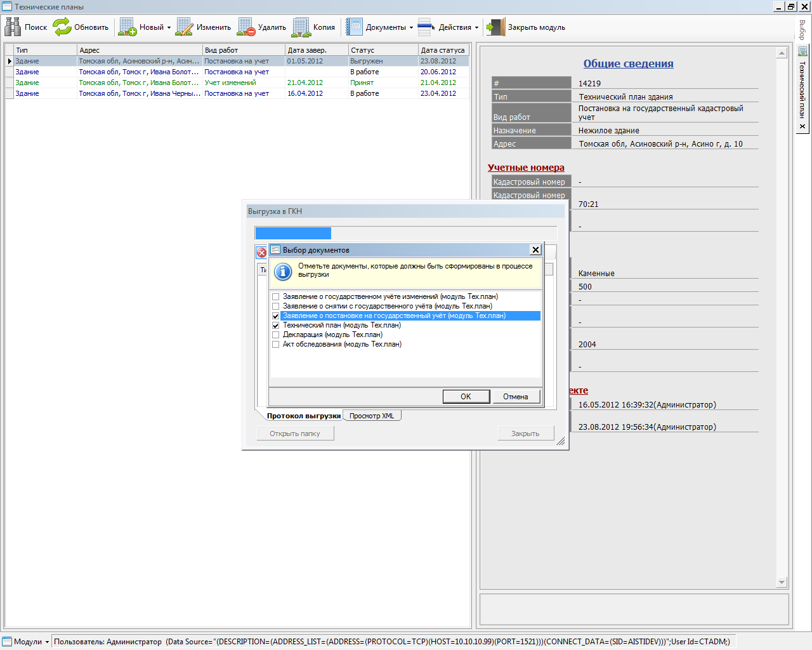Click the Delete plan icon
812x650 pixels.
click(x=246, y=27)
